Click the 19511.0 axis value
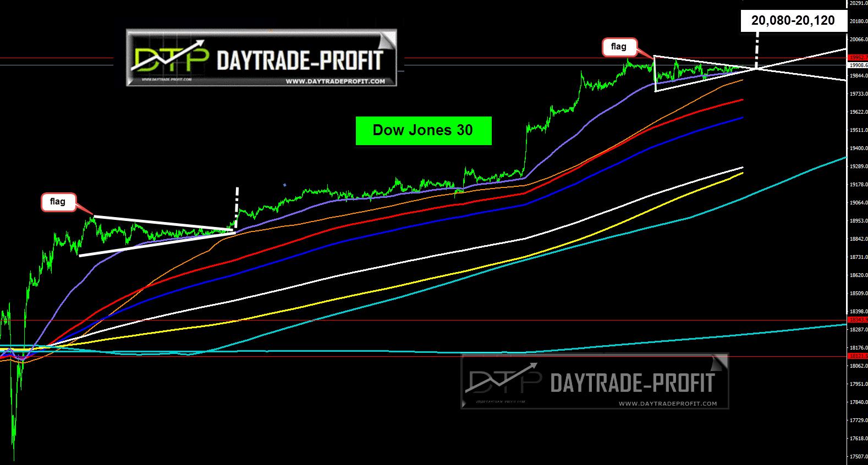Screen dimensions: 868x465 coord(859,130)
